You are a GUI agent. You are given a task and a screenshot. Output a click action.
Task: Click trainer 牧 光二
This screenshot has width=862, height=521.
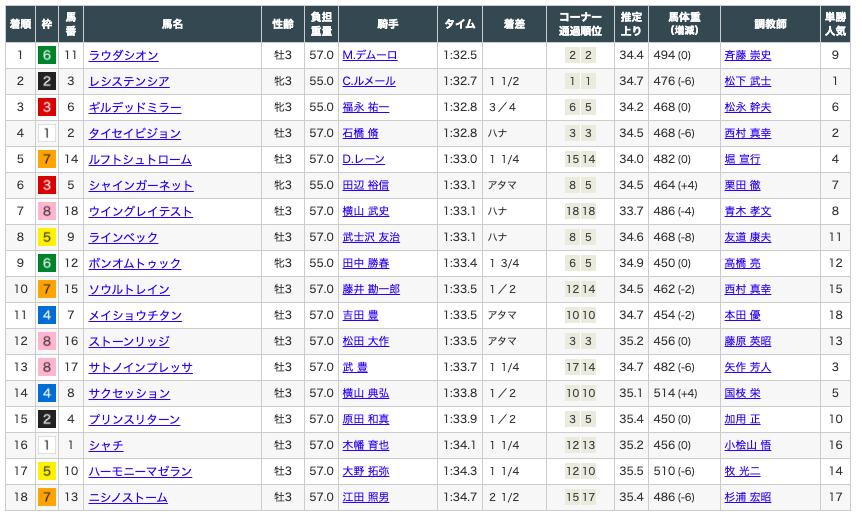point(742,472)
